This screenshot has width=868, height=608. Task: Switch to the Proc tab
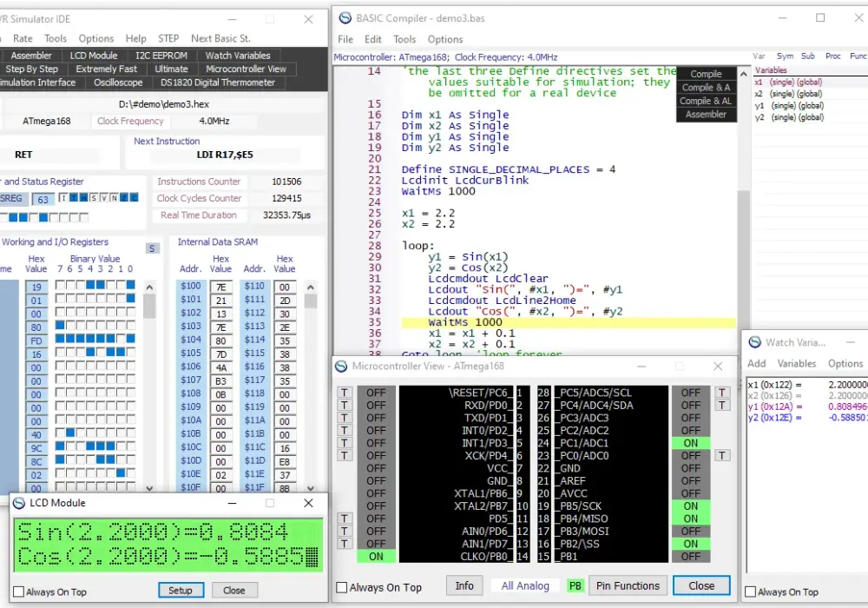(832, 56)
